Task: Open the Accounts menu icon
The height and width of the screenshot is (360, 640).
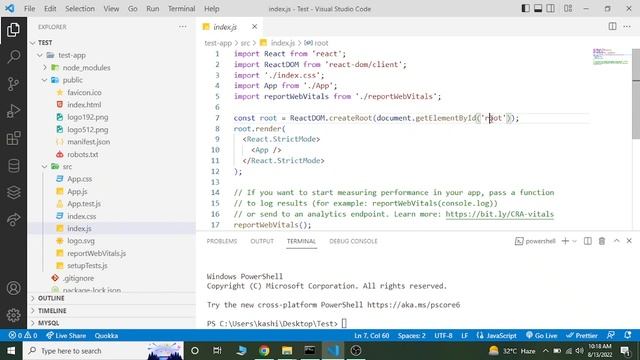Action: pyautogui.click(x=13, y=288)
